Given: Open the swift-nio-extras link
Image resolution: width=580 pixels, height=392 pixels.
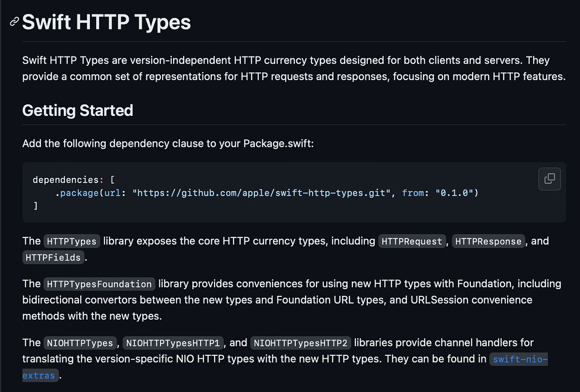Looking at the screenshot, I should 519,359.
